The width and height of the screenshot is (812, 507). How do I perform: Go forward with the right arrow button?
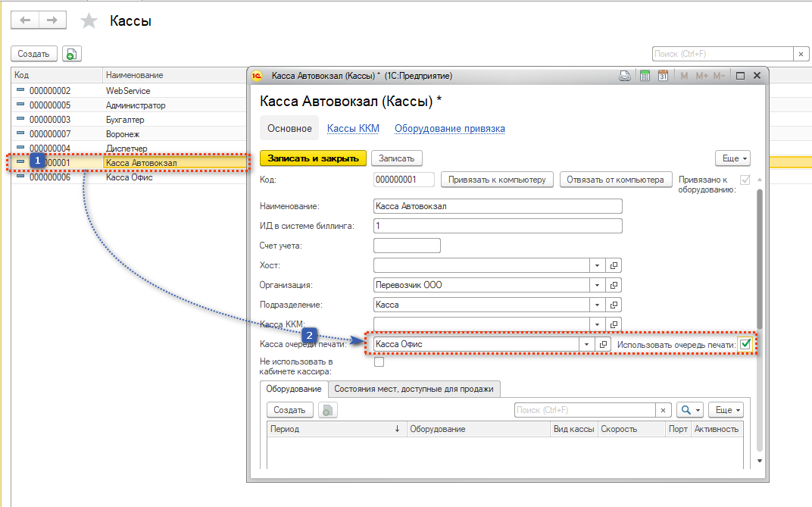tap(52, 20)
